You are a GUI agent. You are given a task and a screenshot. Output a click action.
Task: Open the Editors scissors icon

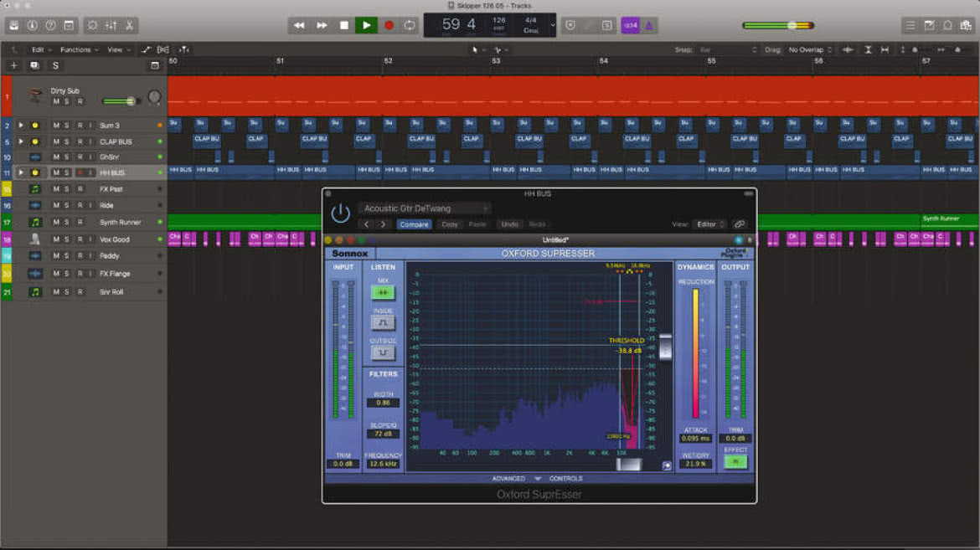129,26
